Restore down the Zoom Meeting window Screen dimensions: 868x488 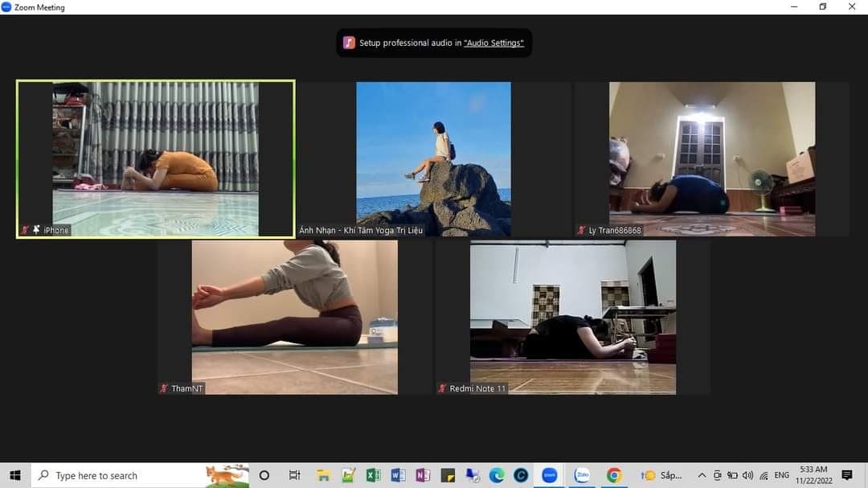tap(823, 7)
